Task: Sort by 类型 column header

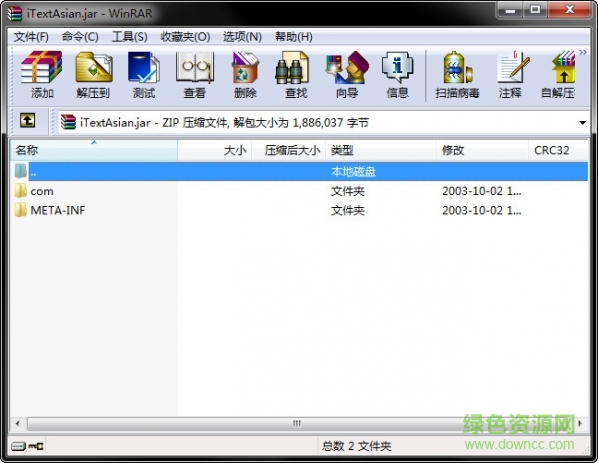Action: click(381, 150)
